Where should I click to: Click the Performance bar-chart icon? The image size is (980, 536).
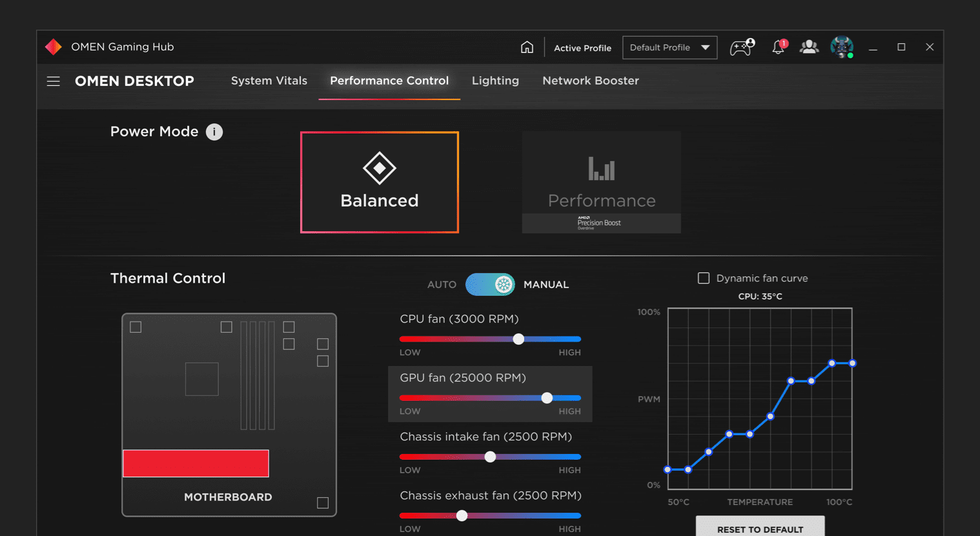point(601,168)
